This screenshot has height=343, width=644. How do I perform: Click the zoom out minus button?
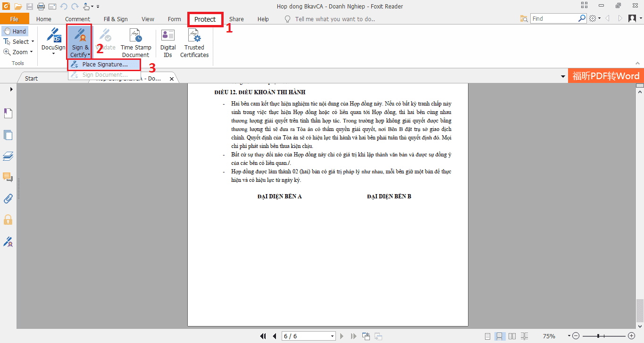576,336
